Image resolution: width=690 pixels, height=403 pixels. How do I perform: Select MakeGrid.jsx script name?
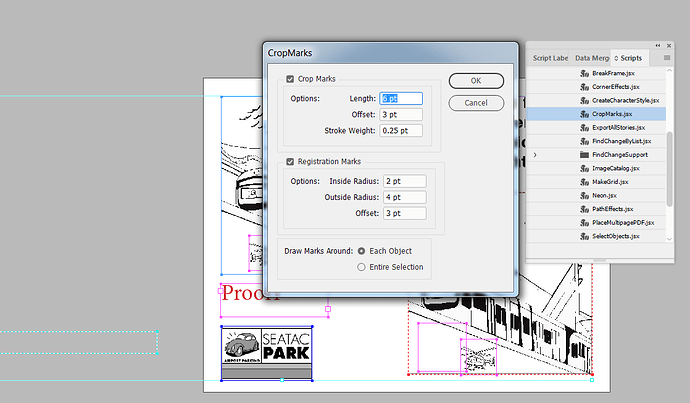click(610, 182)
